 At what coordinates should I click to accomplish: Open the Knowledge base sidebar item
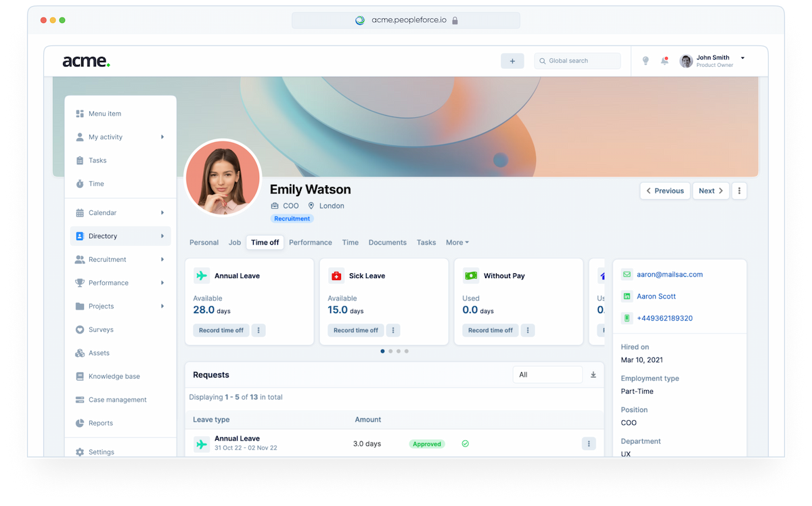(114, 376)
